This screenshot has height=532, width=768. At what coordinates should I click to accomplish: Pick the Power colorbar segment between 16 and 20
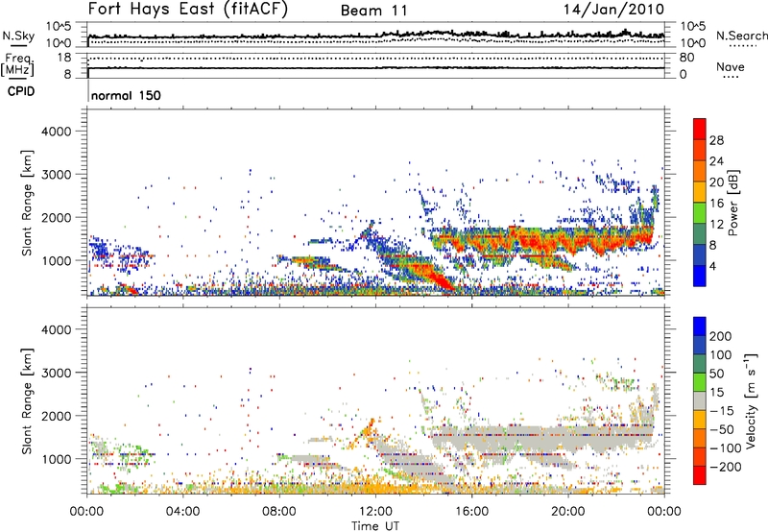pos(700,191)
